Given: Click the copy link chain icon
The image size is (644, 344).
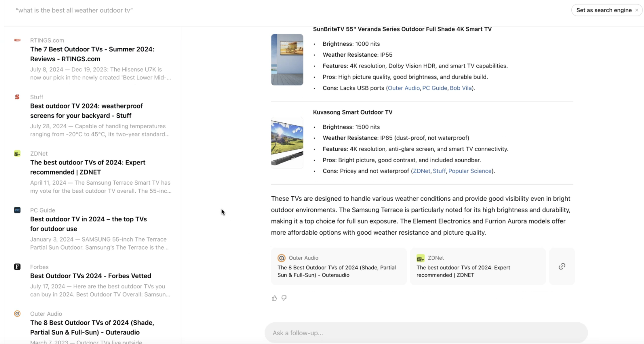Looking at the screenshot, I should [x=562, y=266].
